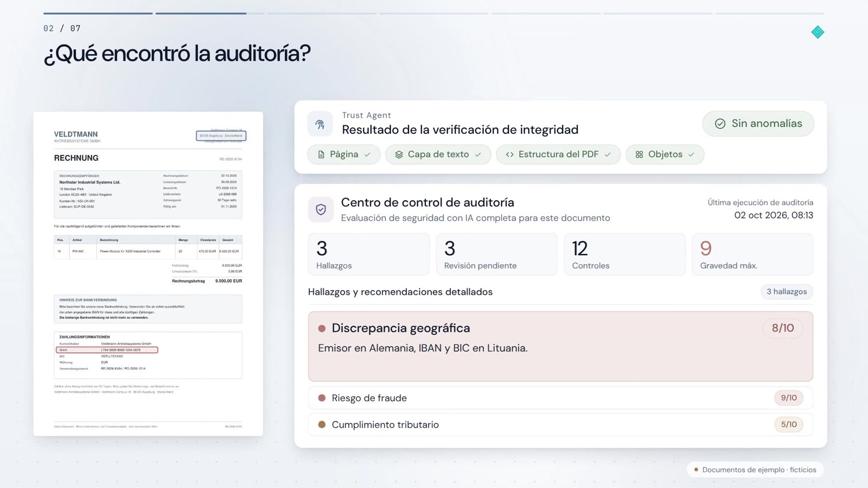The image size is (868, 488).
Task: Click the 5/10 severity score badge
Action: 789,425
